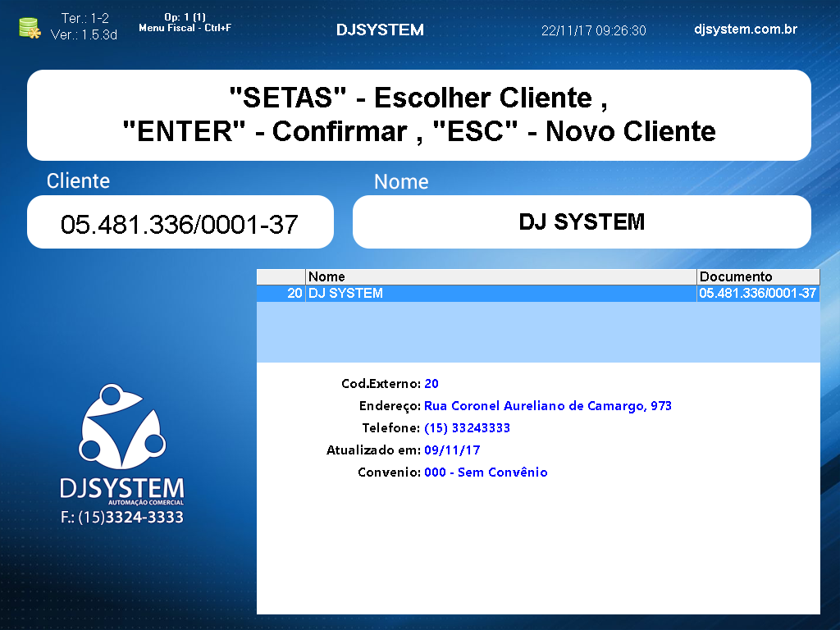The width and height of the screenshot is (840, 630).
Task: Click the Telefone label in the details panel
Action: (x=391, y=427)
